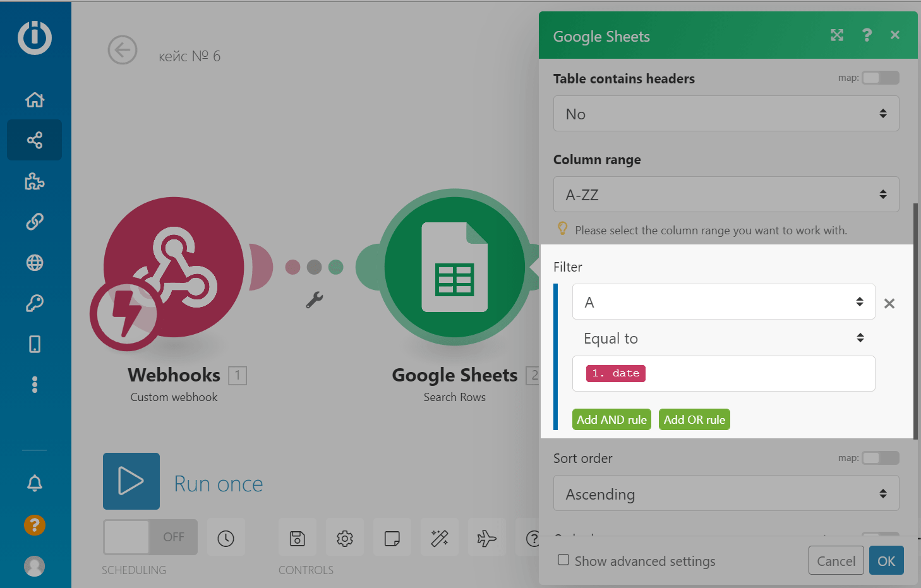Click Add OR rule button
This screenshot has height=588, width=921.
point(694,420)
